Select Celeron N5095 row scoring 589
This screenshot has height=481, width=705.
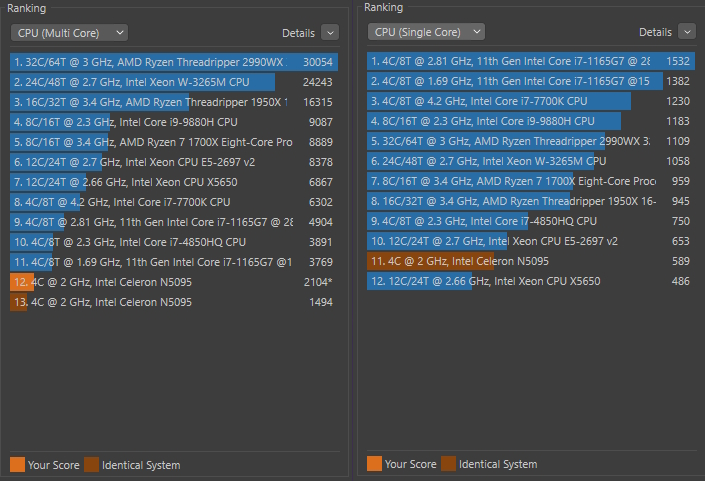531,261
